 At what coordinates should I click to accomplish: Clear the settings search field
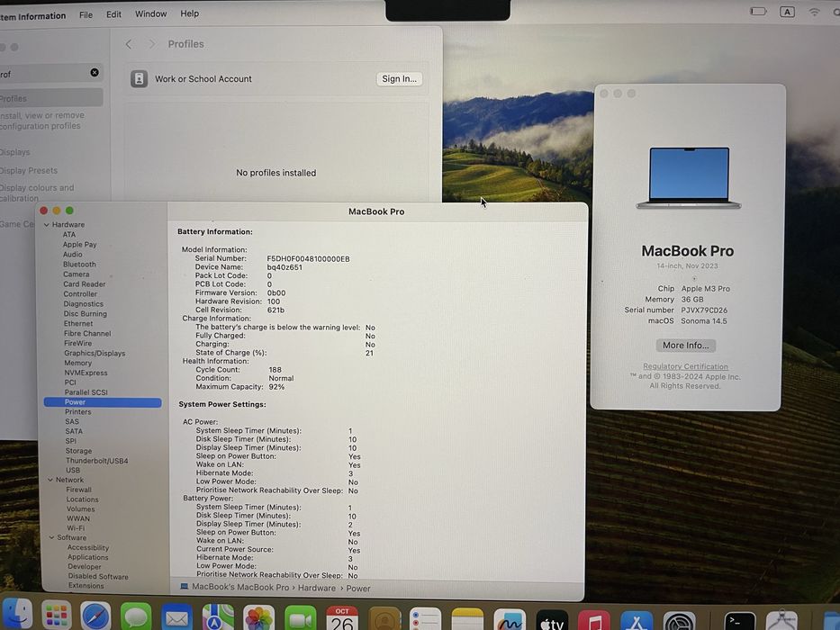tap(95, 72)
